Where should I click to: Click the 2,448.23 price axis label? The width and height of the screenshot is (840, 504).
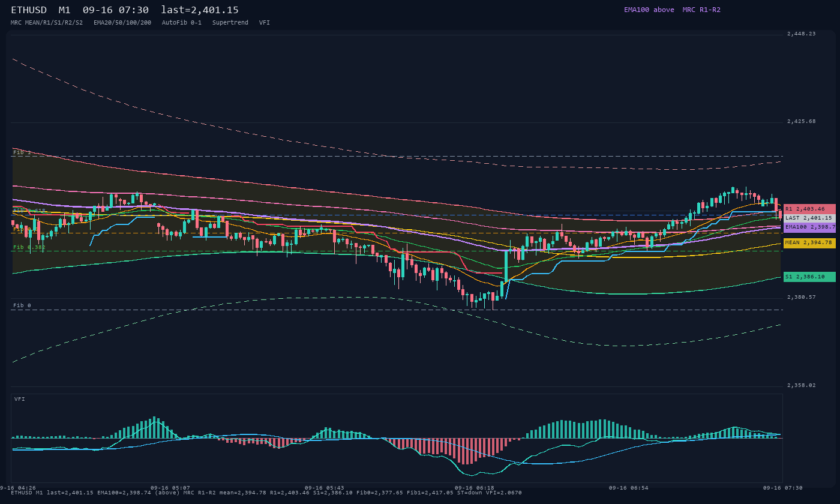point(802,34)
